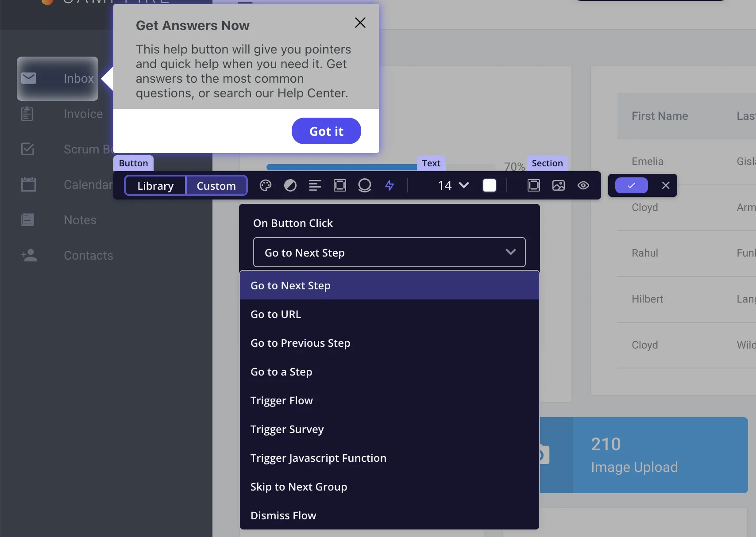Image resolution: width=756 pixels, height=537 pixels.
Task: Open Invoice in the sidebar
Action: 83,114
